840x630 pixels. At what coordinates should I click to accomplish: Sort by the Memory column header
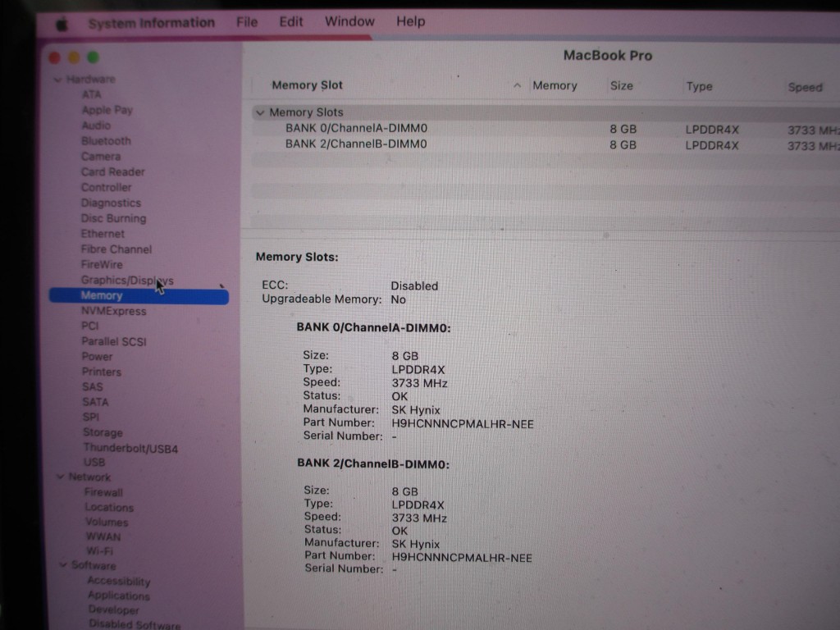coord(555,85)
